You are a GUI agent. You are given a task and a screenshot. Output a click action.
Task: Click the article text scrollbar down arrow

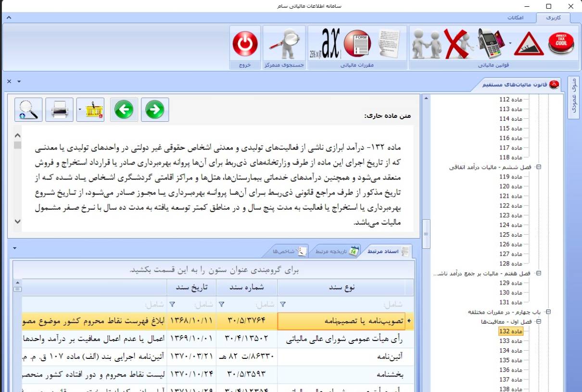[18, 222]
